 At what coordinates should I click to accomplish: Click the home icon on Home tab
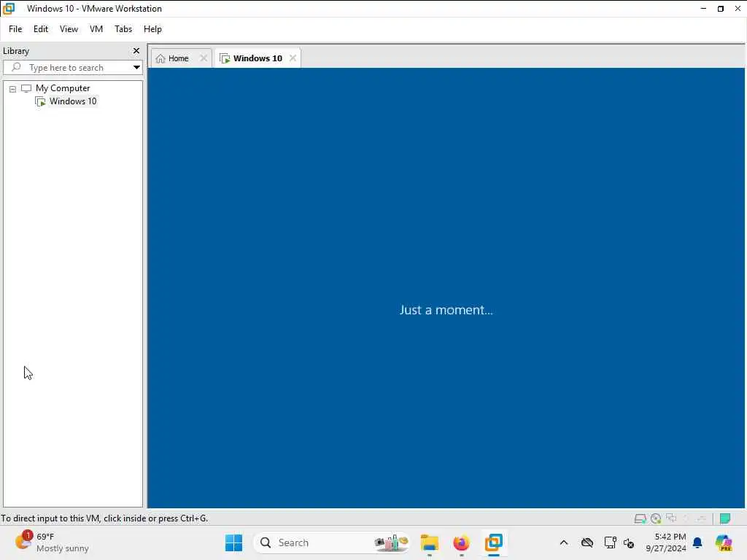[160, 58]
